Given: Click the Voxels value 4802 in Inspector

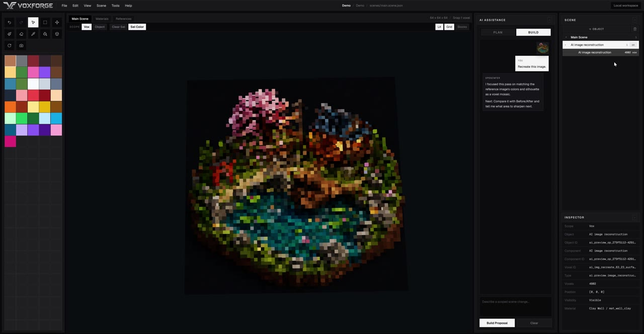Looking at the screenshot, I should tap(593, 284).
